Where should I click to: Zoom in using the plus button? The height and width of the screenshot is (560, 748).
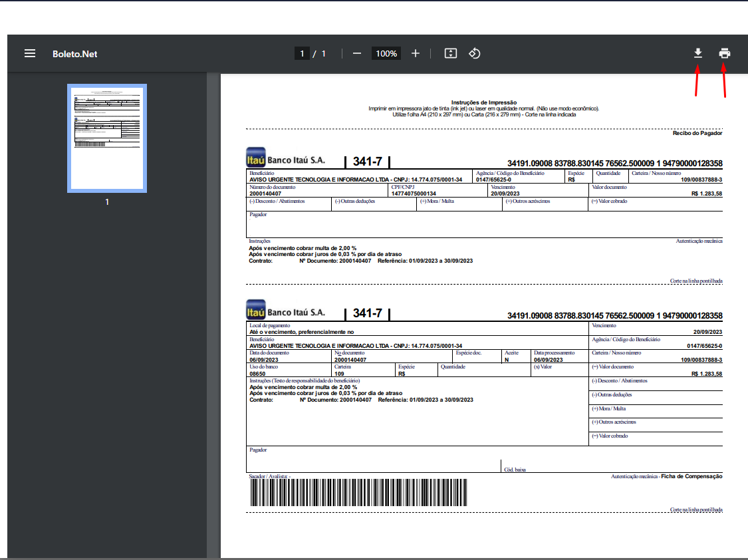[416, 54]
